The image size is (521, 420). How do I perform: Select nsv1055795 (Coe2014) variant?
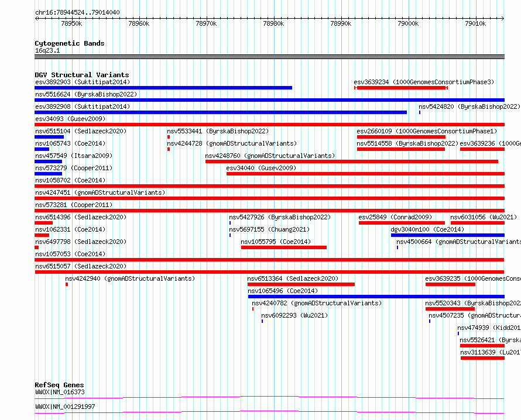(276, 242)
